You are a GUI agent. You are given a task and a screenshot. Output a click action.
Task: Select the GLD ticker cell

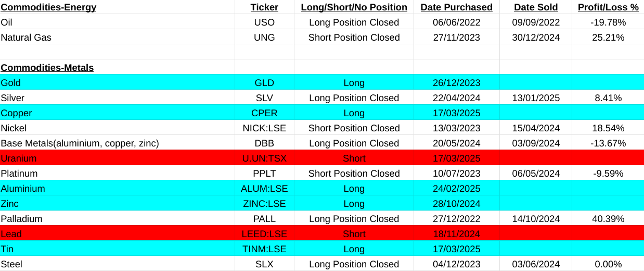[x=264, y=83]
